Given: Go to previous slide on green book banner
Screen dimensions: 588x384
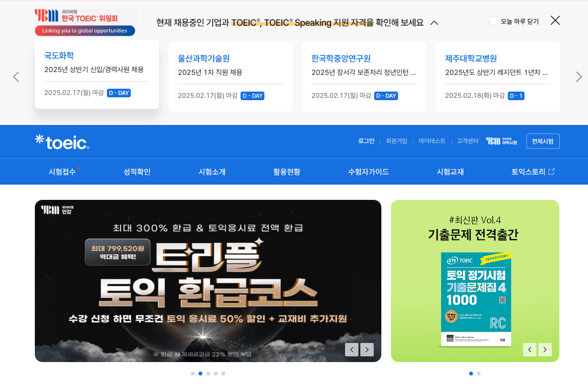Looking at the screenshot, I should click(x=530, y=350).
